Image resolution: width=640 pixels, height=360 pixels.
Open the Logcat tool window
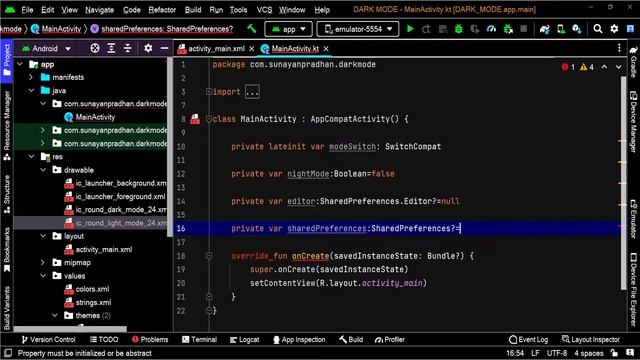244,340
